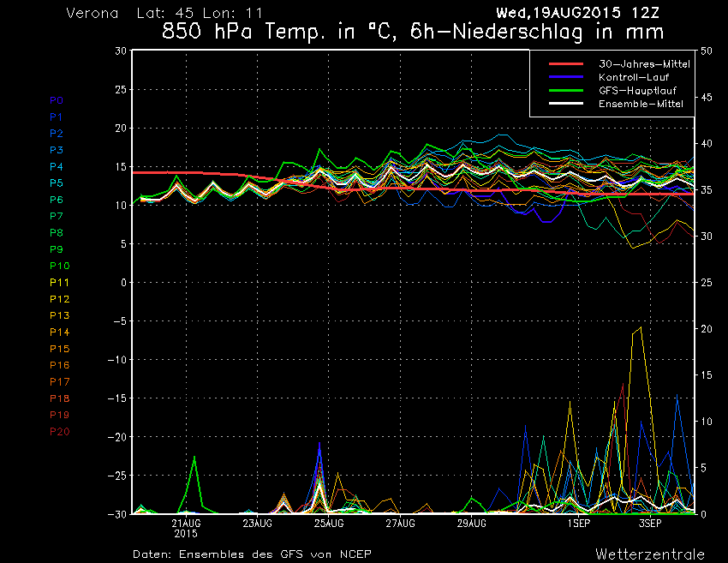This screenshot has width=728, height=563.
Task: Click the blue Kontroll-Lauf legend line sample
Action: click(x=566, y=76)
